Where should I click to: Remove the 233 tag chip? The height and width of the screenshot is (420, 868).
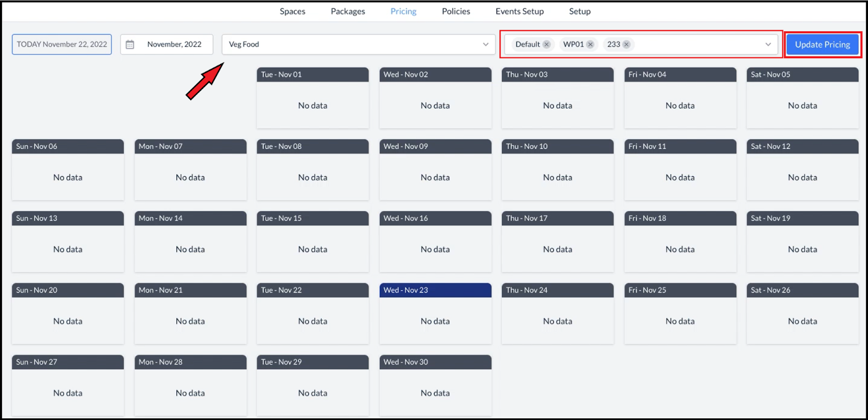[627, 44]
